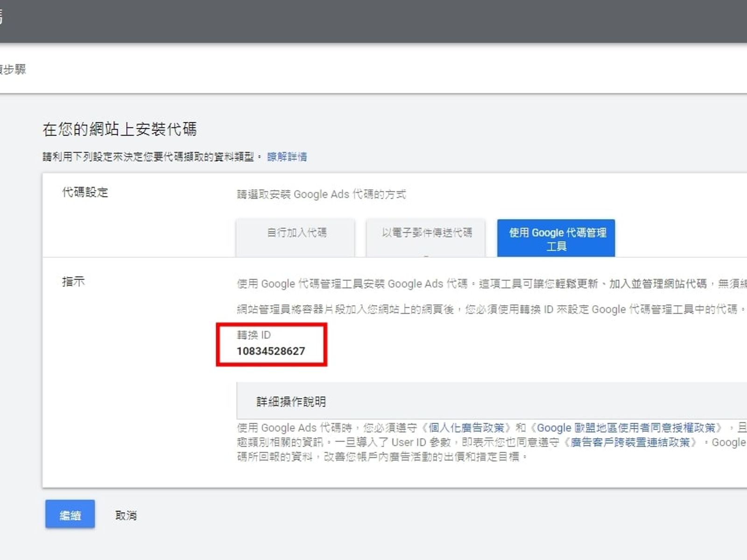
Task: Open the 廣告客戶跨裝置連結政策 link
Action: tap(630, 442)
